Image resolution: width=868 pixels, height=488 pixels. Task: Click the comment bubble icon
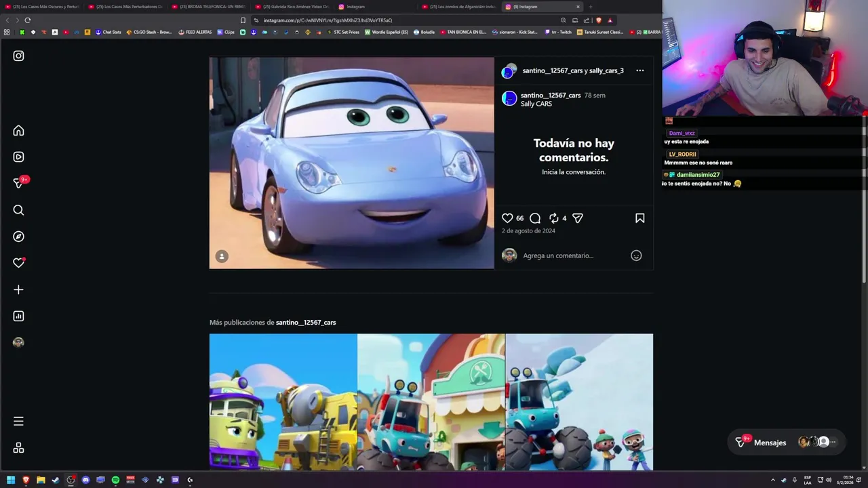(535, 218)
